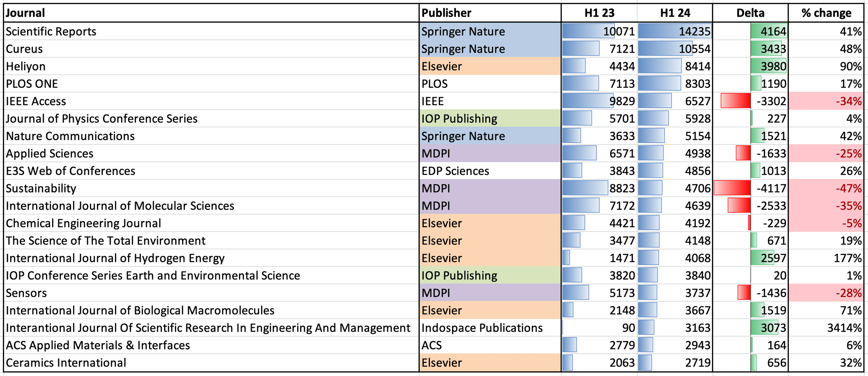868x376 pixels.
Task: Click Delta value 656 for Ceramics International
Action: (750, 363)
